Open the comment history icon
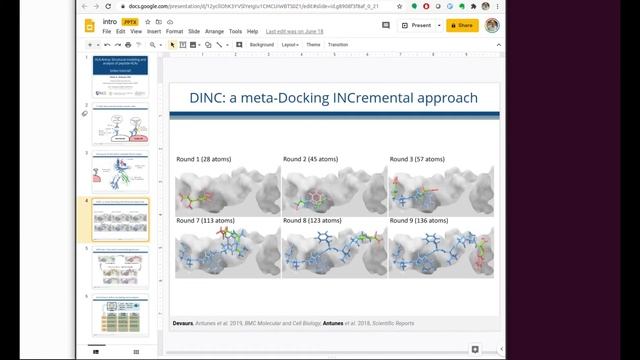 tap(386, 25)
